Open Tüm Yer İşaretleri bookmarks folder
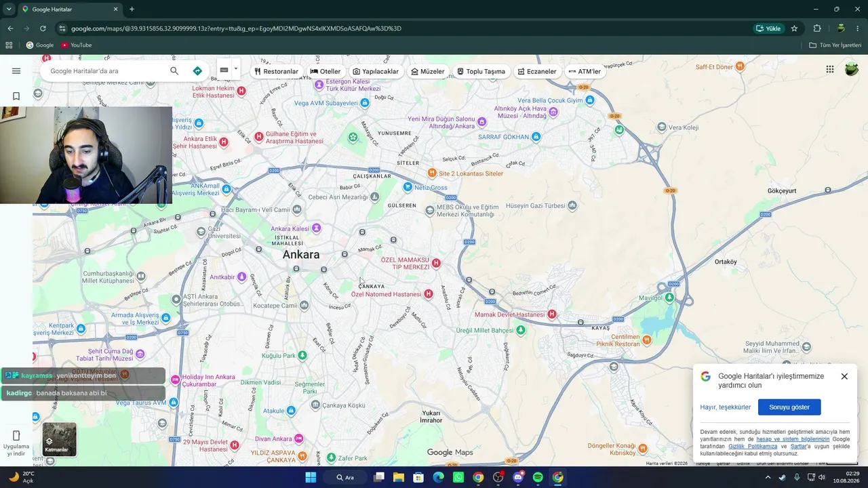Screen dimensions: 868x488 (x=835, y=45)
